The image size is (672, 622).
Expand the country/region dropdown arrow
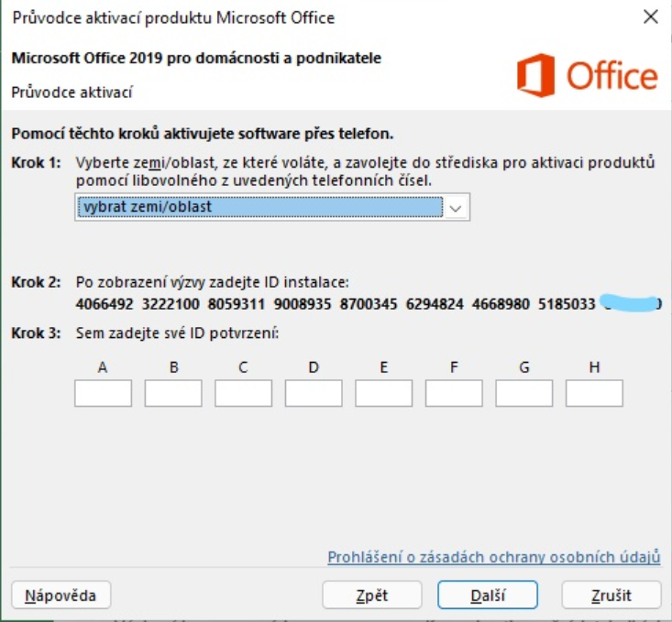(456, 208)
